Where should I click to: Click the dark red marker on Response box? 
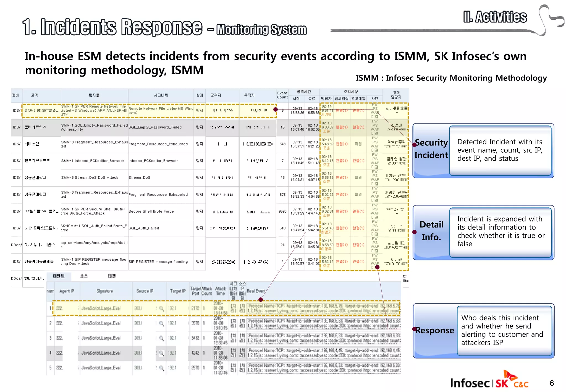point(415,329)
